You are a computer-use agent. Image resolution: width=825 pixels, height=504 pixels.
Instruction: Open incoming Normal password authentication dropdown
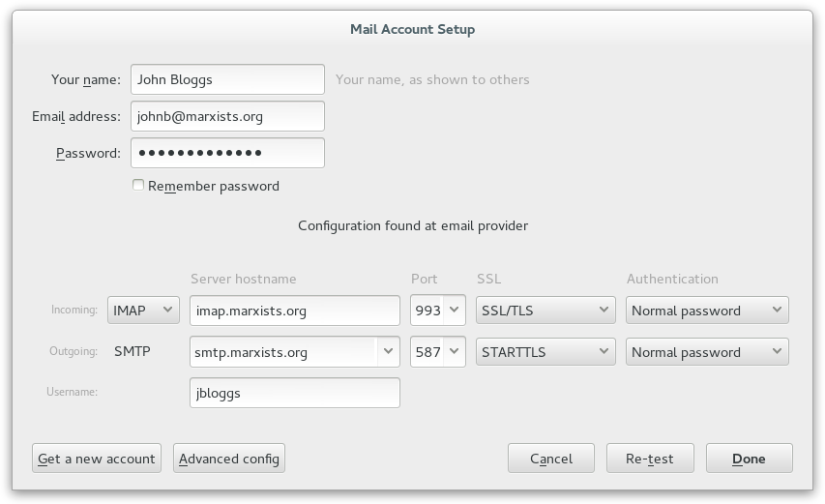pyautogui.click(x=707, y=311)
